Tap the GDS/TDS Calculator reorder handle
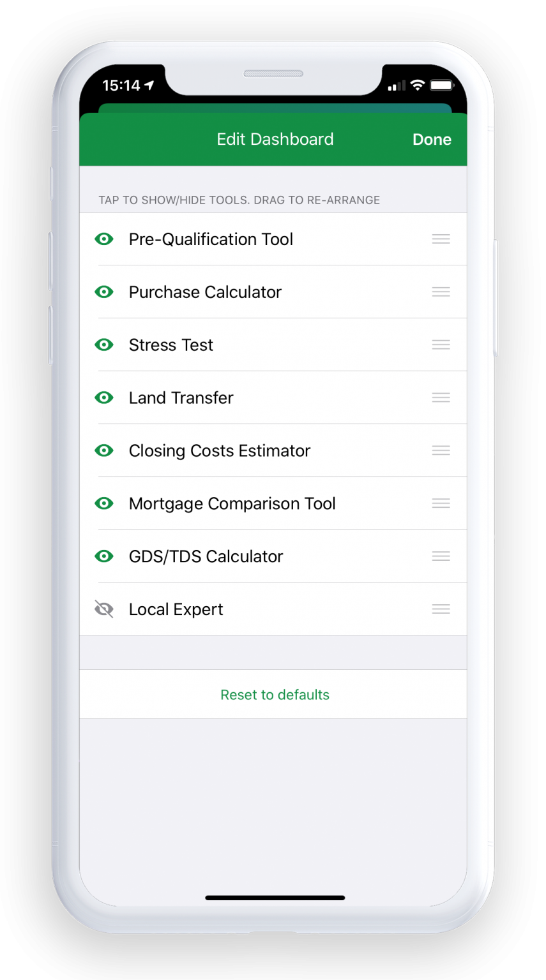Image resolution: width=546 pixels, height=980 pixels. click(x=441, y=557)
